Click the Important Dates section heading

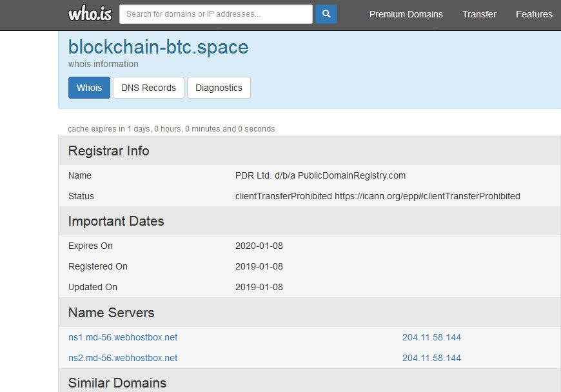point(116,221)
